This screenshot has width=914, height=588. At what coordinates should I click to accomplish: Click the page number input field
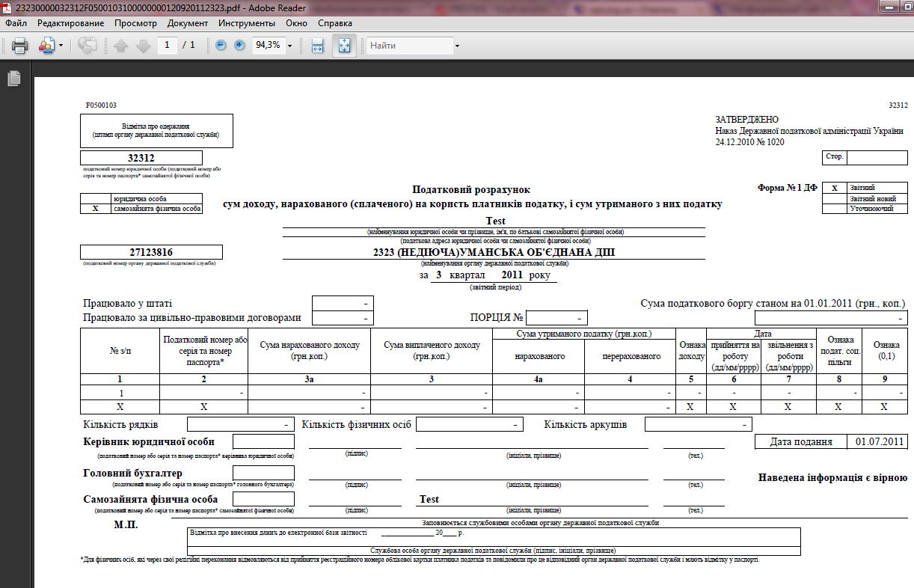[167, 45]
